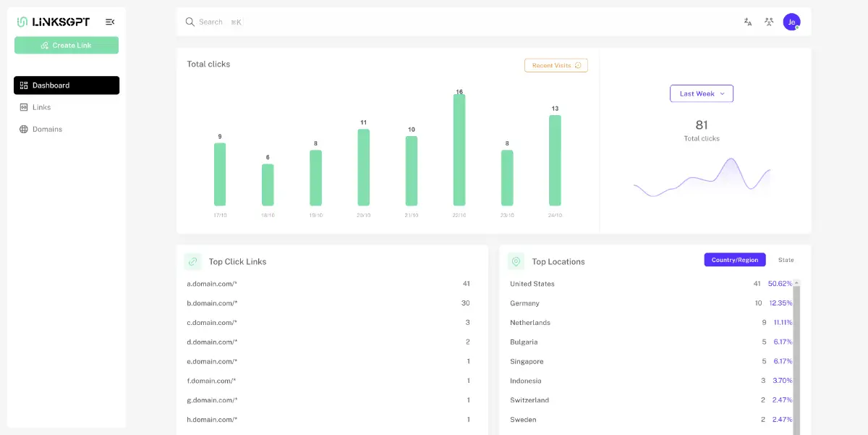Click the Create Link button
This screenshot has height=435, width=868.
(x=66, y=44)
